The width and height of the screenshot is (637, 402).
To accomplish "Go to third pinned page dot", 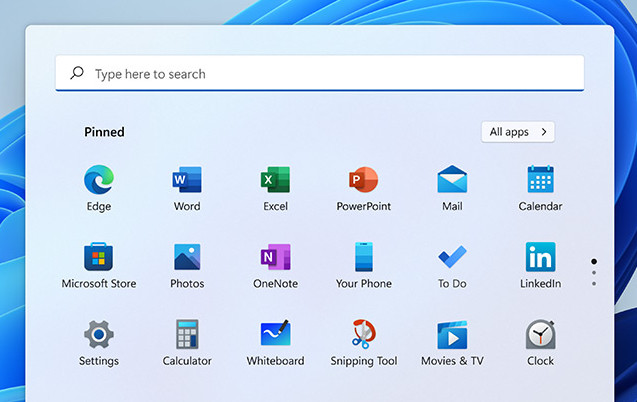I will click(x=594, y=284).
